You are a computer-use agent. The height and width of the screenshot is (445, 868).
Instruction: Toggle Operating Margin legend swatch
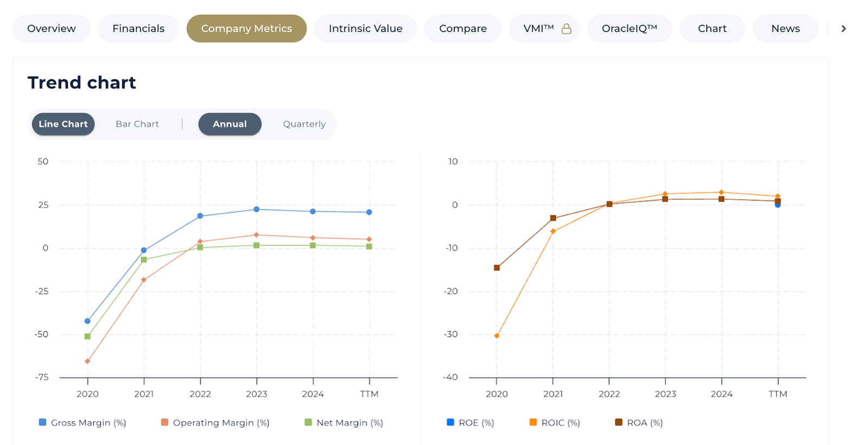tap(164, 422)
